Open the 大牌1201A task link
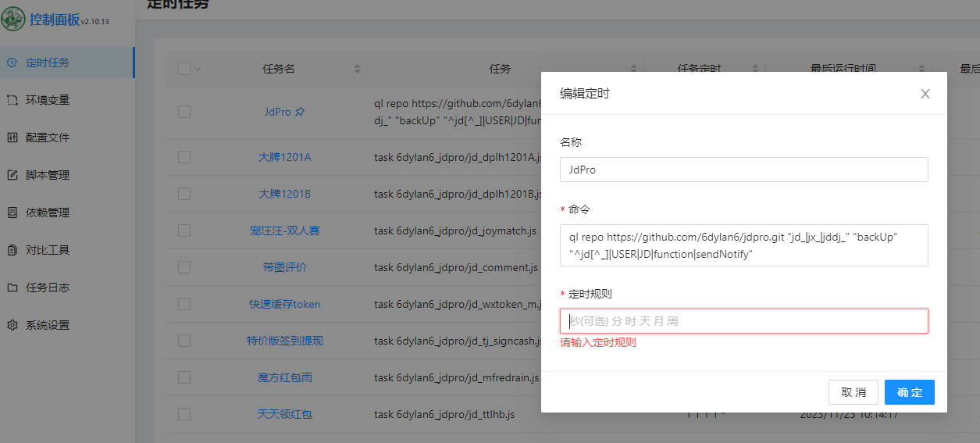Viewport: 980px width, 443px height. [x=285, y=157]
